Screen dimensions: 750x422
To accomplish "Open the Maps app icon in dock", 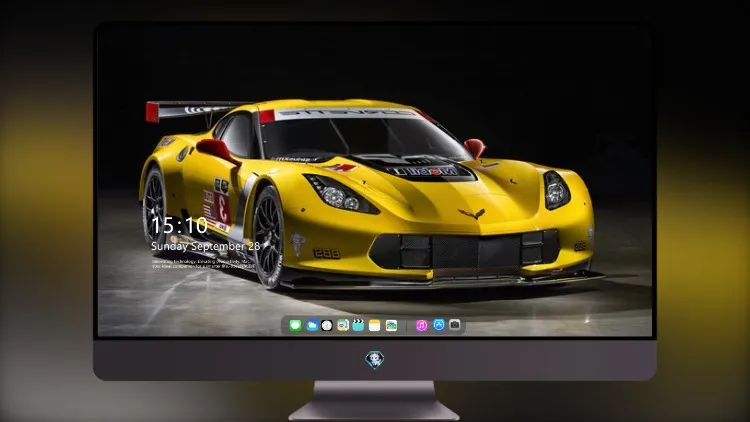I will point(342,325).
